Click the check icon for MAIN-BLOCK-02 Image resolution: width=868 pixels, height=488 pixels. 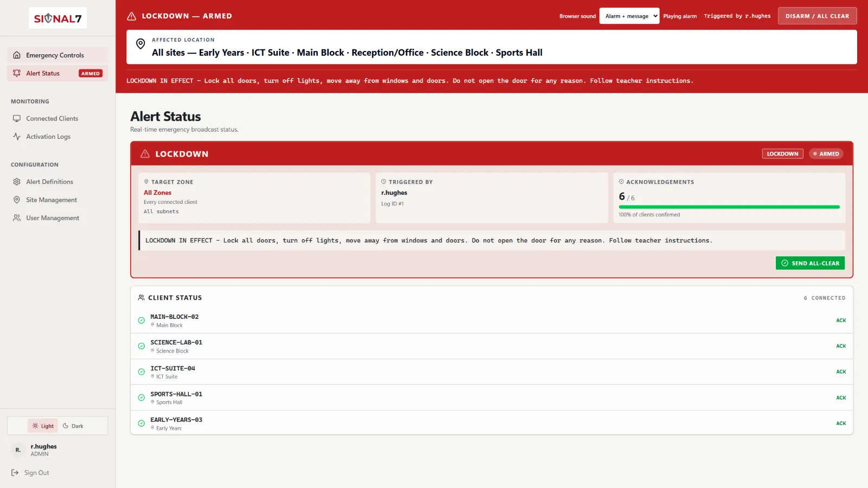point(141,320)
